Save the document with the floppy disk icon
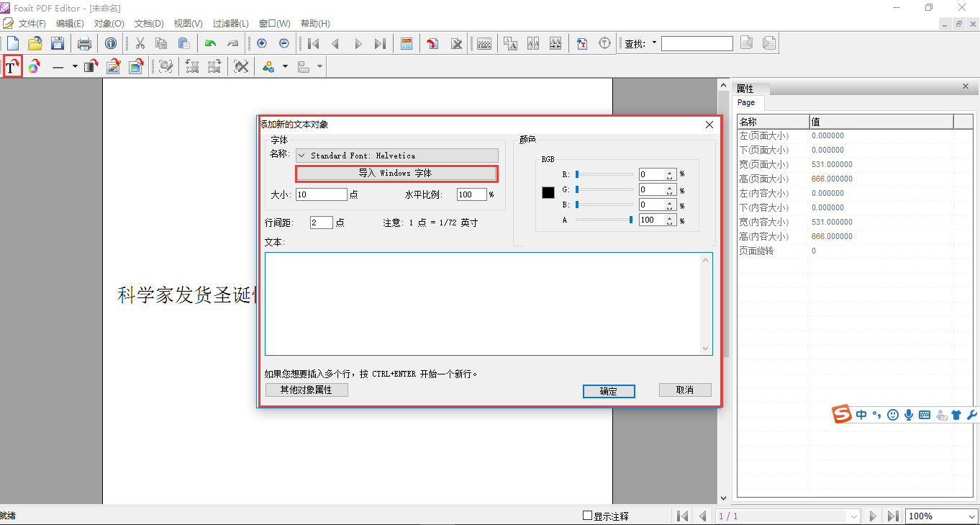This screenshot has width=980, height=525. coord(57,43)
